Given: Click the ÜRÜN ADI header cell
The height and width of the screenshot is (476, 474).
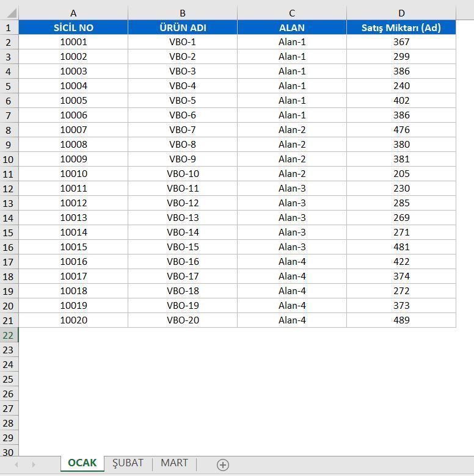Looking at the screenshot, I should [183, 27].
